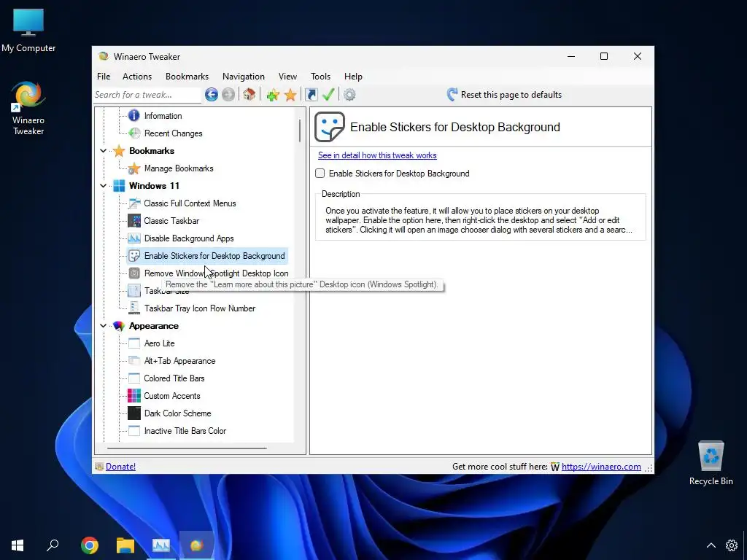Image resolution: width=747 pixels, height=560 pixels.
Task: Open the https://winaero.com link
Action: pos(601,467)
